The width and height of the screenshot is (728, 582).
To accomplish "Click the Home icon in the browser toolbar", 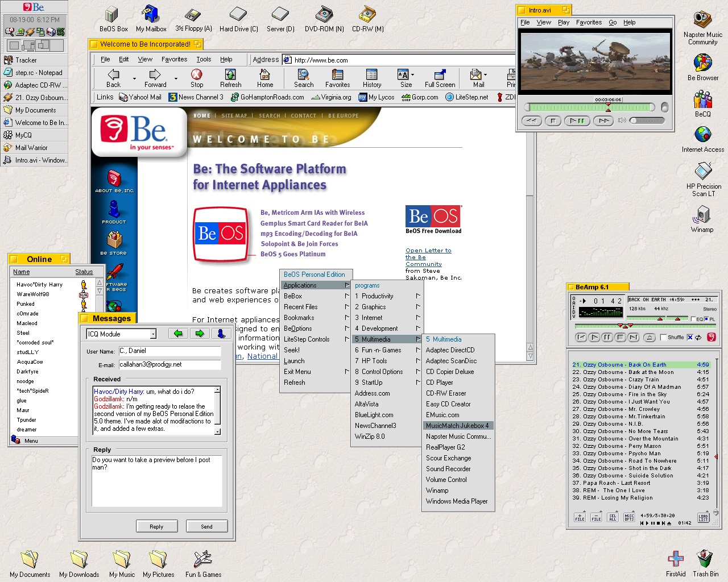I will click(265, 74).
